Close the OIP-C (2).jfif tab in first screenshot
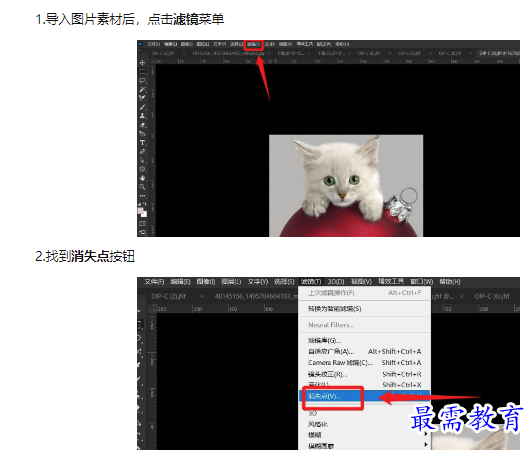The width and height of the screenshot is (532, 450). [x=184, y=53]
